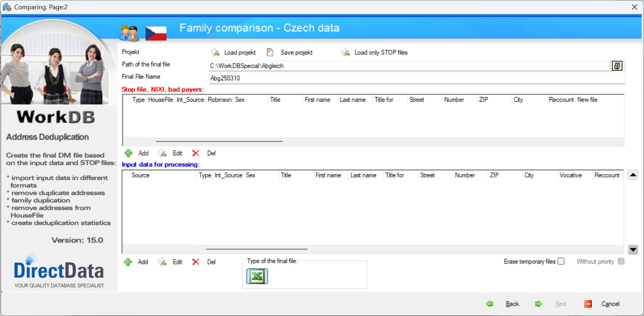
Task: Click Reccount column header in Input table
Action: (x=607, y=175)
